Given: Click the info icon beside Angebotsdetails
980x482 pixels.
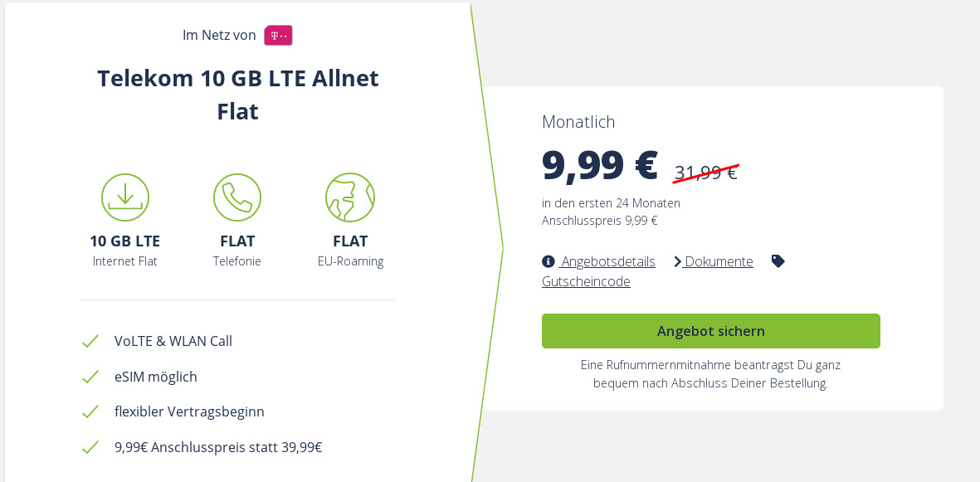Looking at the screenshot, I should [549, 261].
